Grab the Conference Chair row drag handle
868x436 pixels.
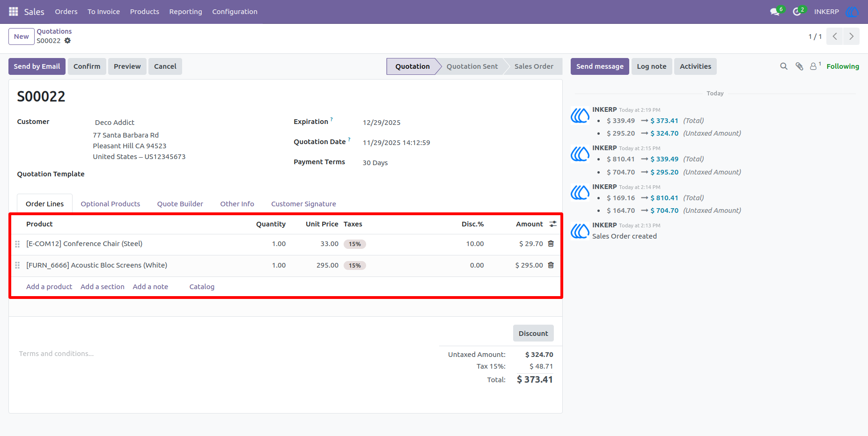click(17, 244)
